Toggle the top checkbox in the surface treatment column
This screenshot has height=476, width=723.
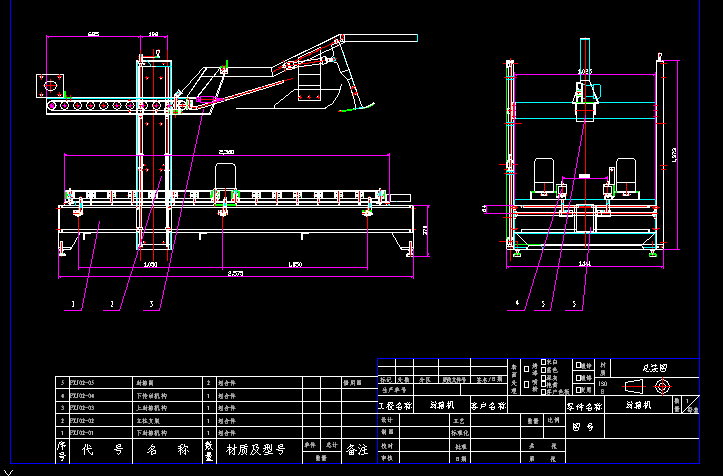[543, 363]
